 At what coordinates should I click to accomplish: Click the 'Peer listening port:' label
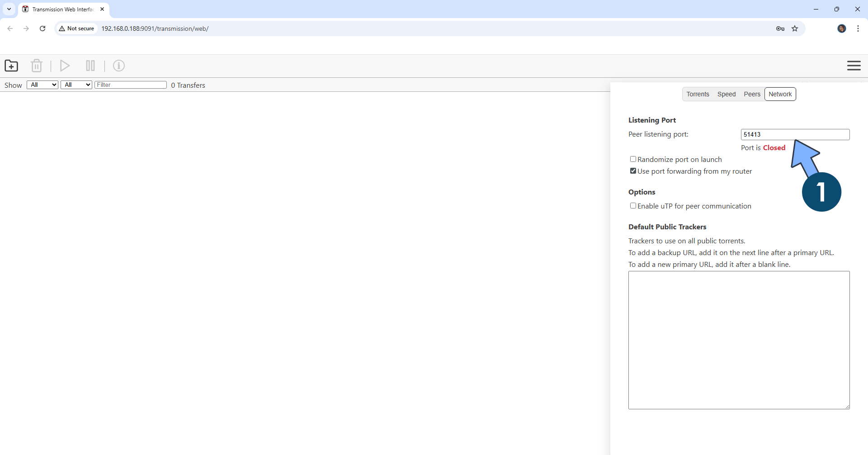(x=658, y=134)
